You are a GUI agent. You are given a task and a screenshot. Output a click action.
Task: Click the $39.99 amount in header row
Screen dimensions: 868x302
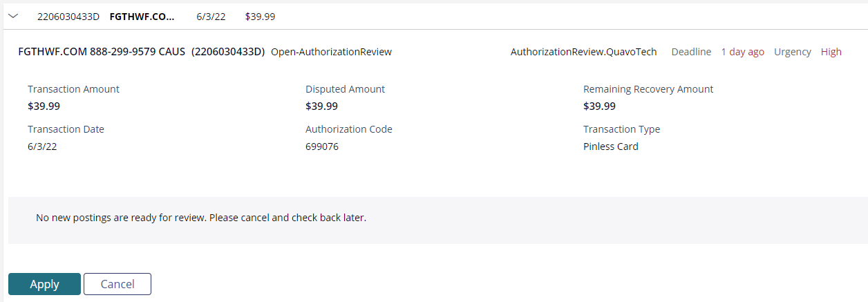pyautogui.click(x=260, y=16)
